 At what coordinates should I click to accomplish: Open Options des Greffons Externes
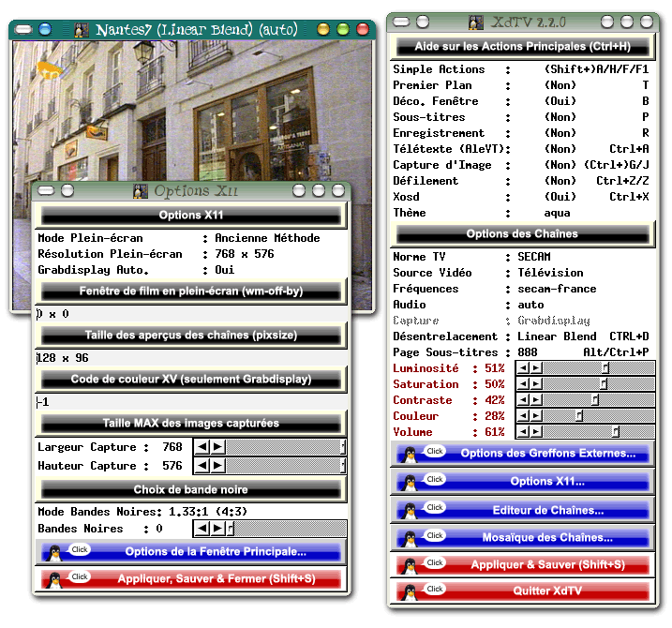point(522,454)
